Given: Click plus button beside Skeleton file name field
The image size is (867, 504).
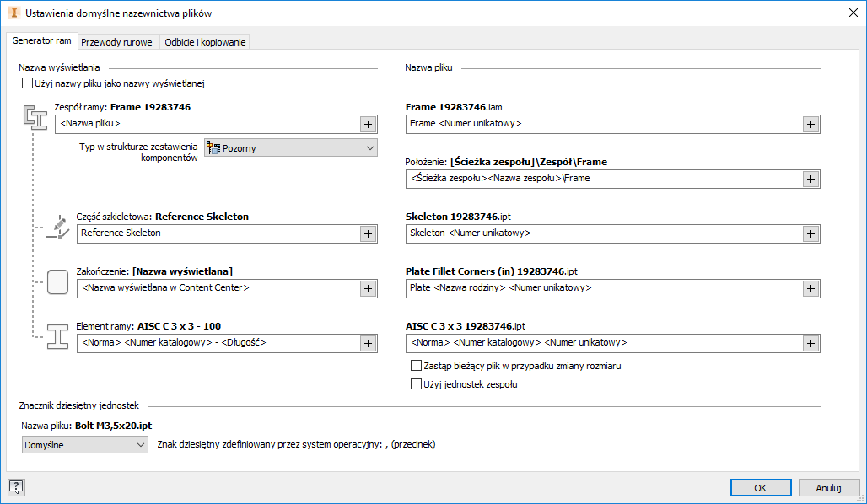Looking at the screenshot, I should (x=810, y=233).
